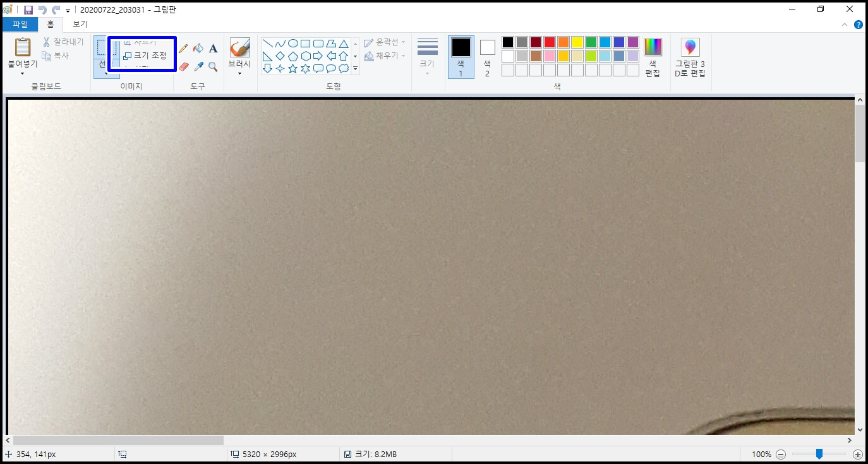
Task: Choose the Oval callout shape
Action: 331,69
